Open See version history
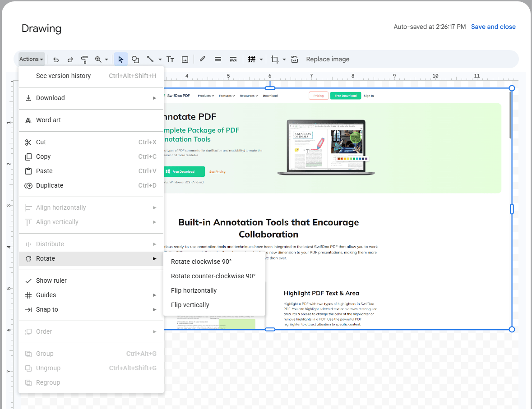The height and width of the screenshot is (409, 532). [91, 76]
